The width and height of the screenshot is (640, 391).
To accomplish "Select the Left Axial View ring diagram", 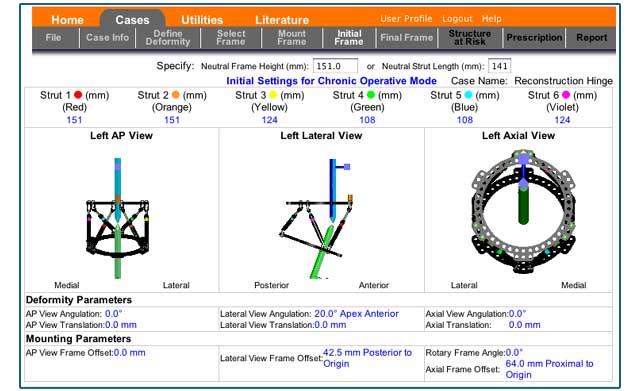I will 524,211.
